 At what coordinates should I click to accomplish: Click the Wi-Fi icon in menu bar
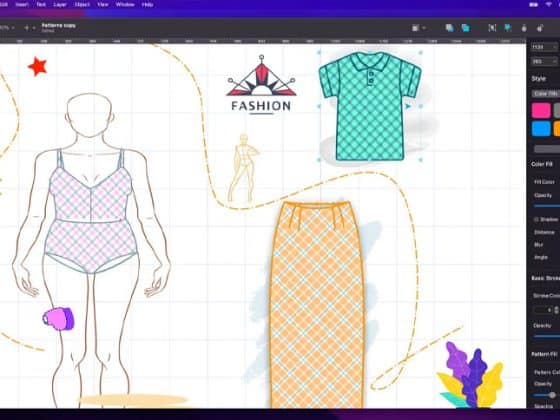point(549,5)
